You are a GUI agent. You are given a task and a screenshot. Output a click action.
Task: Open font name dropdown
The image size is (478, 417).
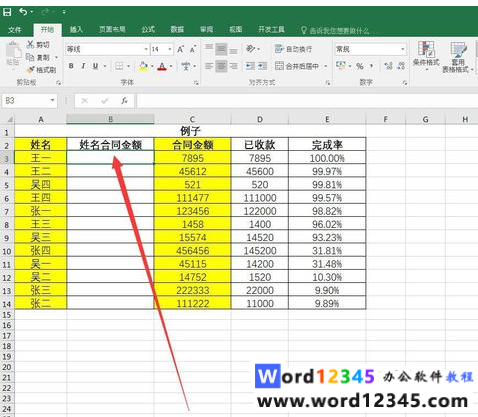tap(146, 49)
